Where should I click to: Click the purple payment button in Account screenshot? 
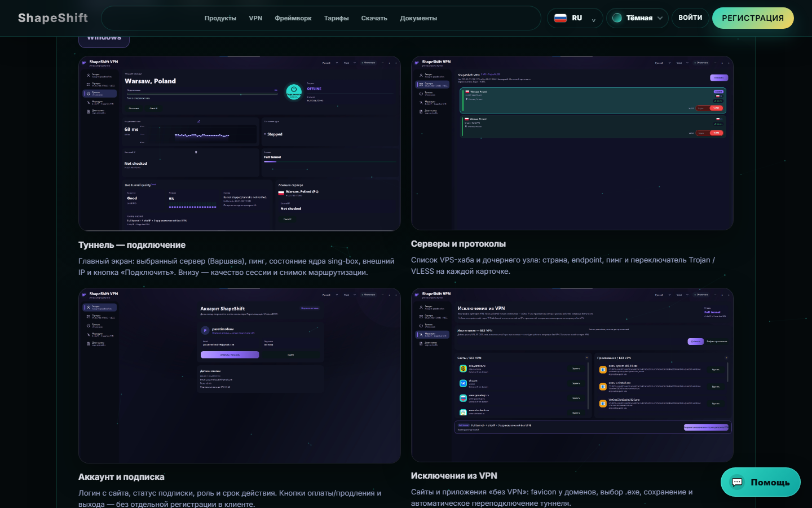pyautogui.click(x=230, y=355)
